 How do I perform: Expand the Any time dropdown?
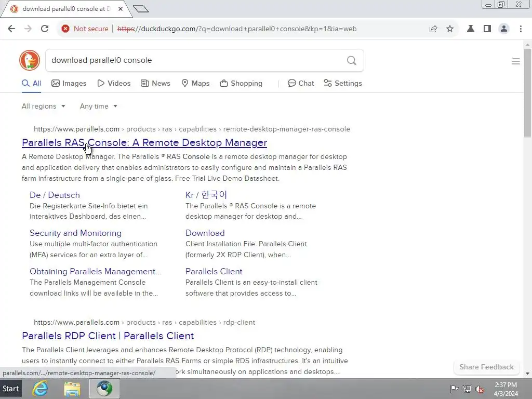coord(98,106)
